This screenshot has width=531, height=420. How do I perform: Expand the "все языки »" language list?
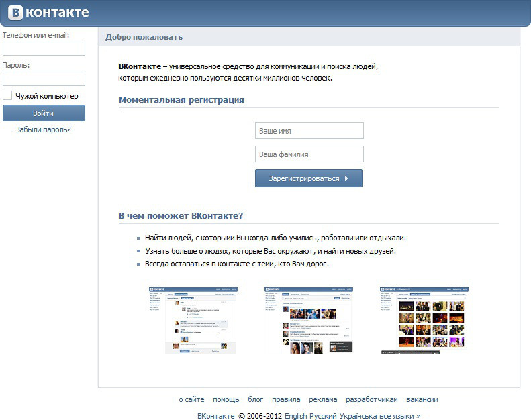pyautogui.click(x=399, y=416)
